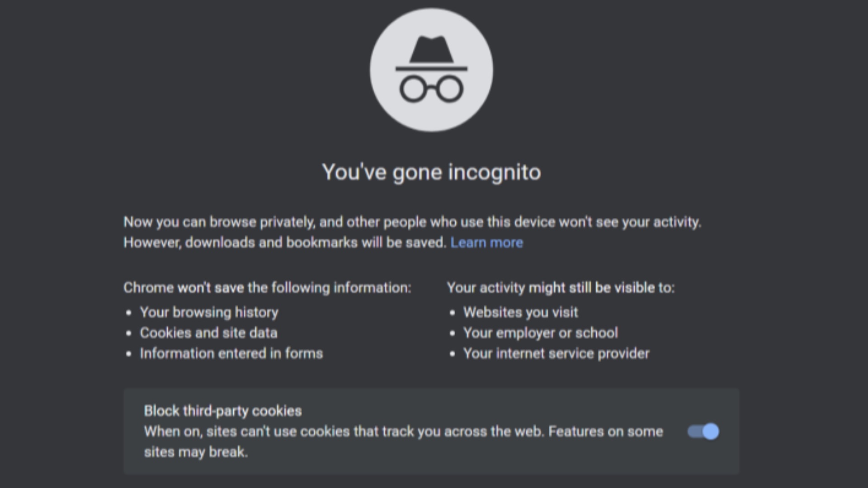Click "Your browsing history" list item
The width and height of the screenshot is (868, 488).
click(209, 312)
